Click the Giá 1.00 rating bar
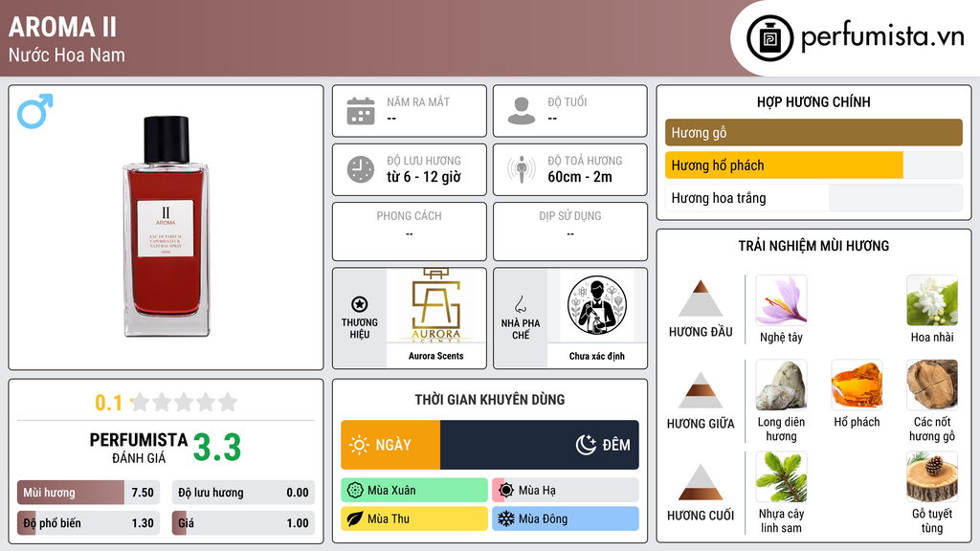Screen dimensions: 980x551 click(243, 523)
